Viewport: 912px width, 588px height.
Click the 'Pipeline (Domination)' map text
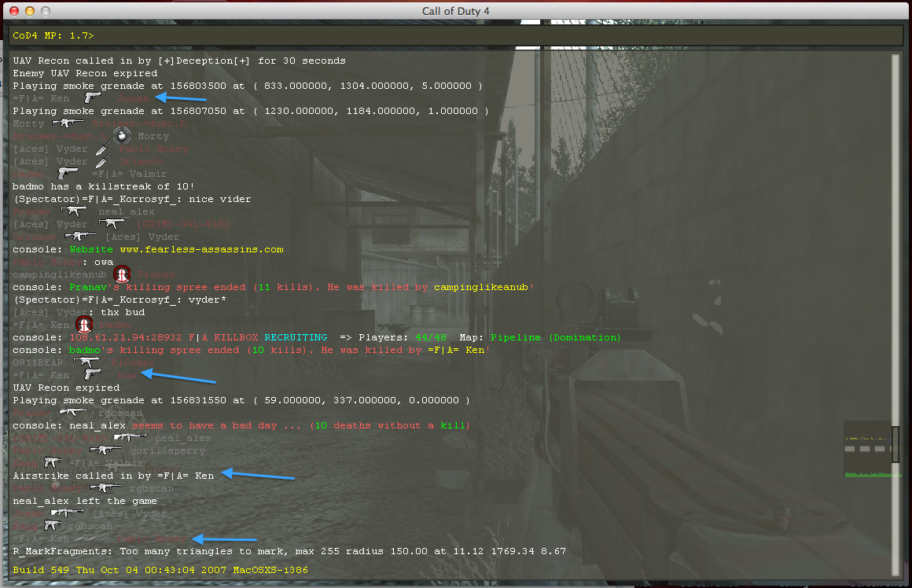click(556, 337)
